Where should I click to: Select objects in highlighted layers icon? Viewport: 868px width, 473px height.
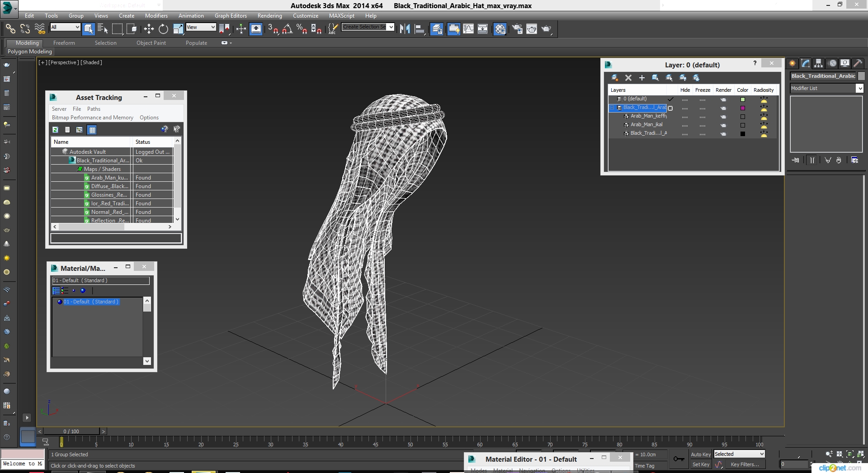click(x=656, y=78)
